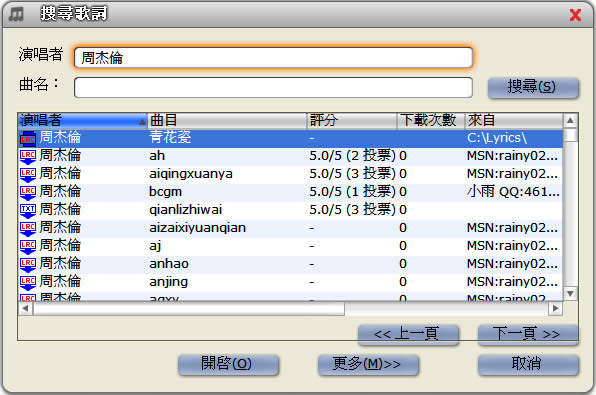Click the LRC download icon beside aj
The image size is (596, 395).
click(x=28, y=246)
